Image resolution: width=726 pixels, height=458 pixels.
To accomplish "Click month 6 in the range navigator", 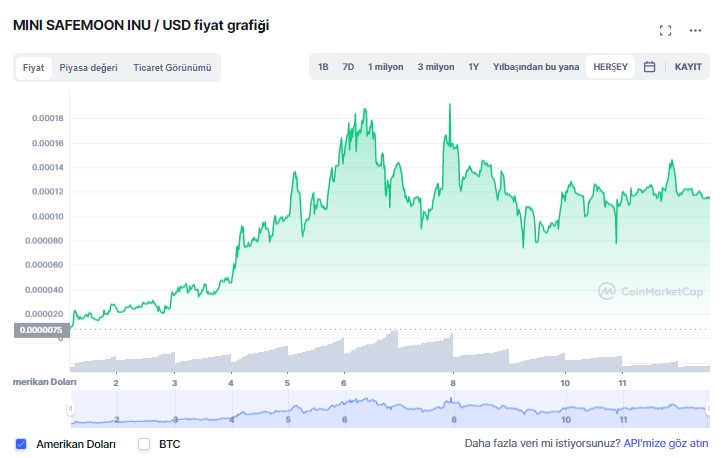I will click(344, 420).
